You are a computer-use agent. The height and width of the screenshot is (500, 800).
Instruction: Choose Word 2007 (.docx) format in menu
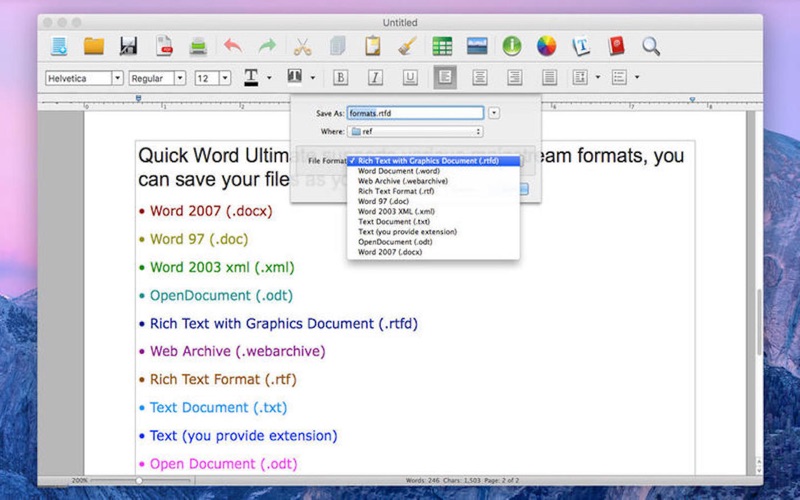tap(434, 252)
